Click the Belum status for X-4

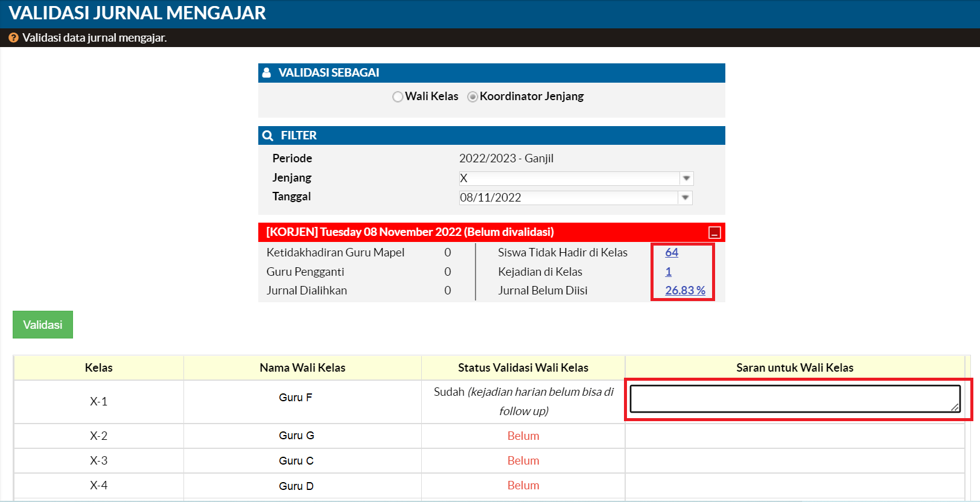point(523,485)
